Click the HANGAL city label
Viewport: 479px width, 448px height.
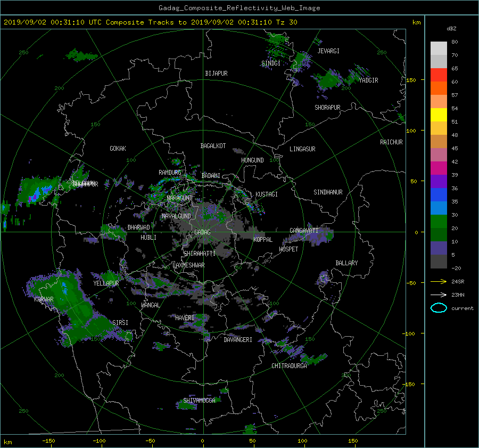point(151,305)
